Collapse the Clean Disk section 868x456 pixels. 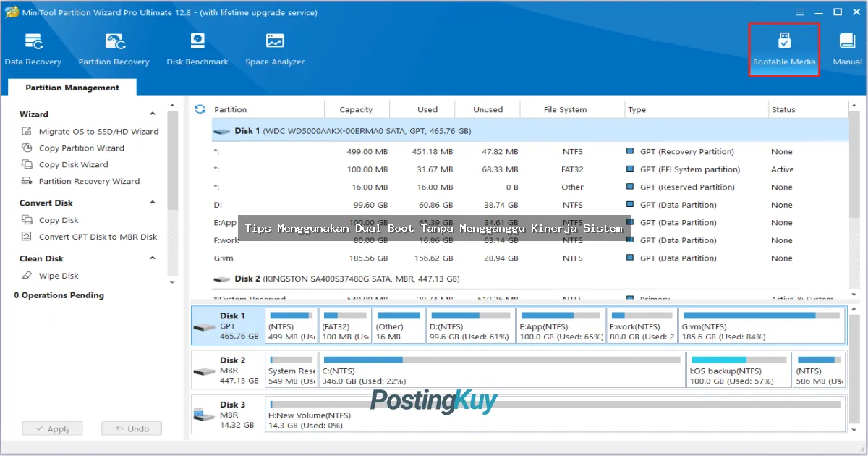153,258
